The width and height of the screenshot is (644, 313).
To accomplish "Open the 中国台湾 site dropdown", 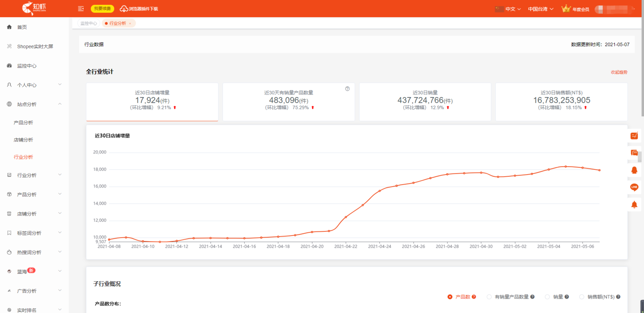I will 541,9.
